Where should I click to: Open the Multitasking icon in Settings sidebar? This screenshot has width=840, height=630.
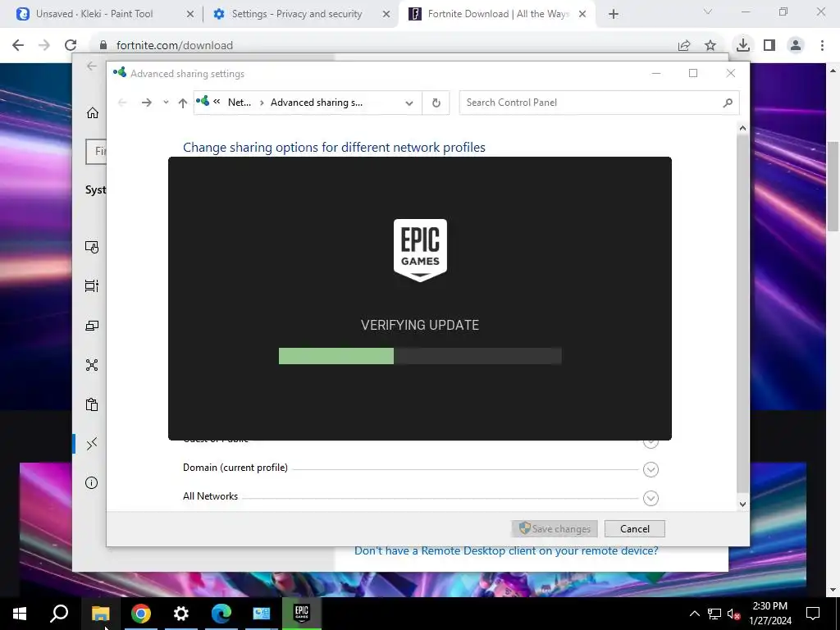click(x=92, y=286)
